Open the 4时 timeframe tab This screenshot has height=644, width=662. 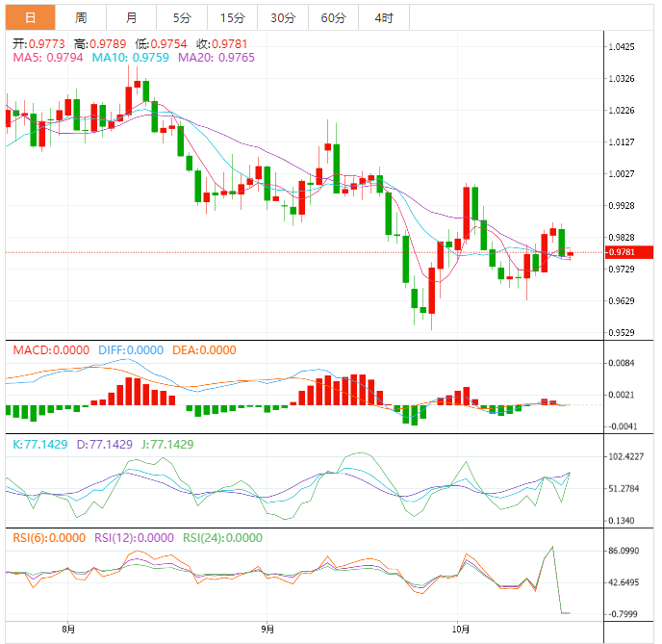coord(384,17)
